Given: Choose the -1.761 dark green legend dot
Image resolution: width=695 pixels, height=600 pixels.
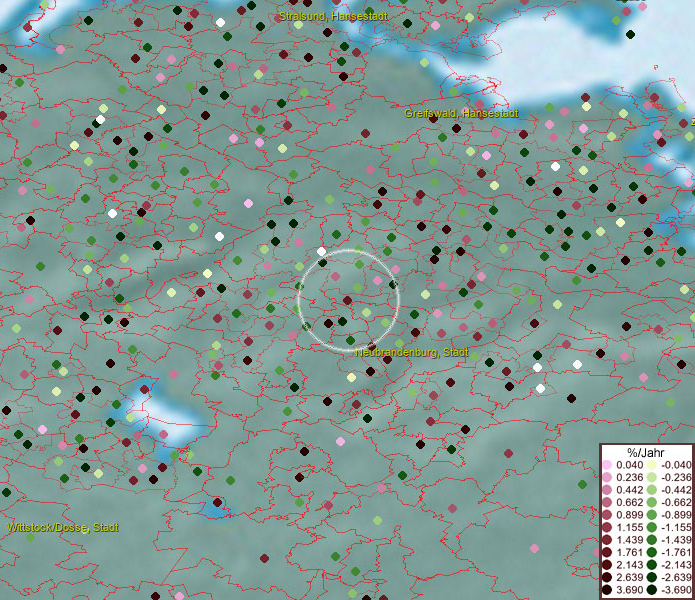Looking at the screenshot, I should 652,552.
